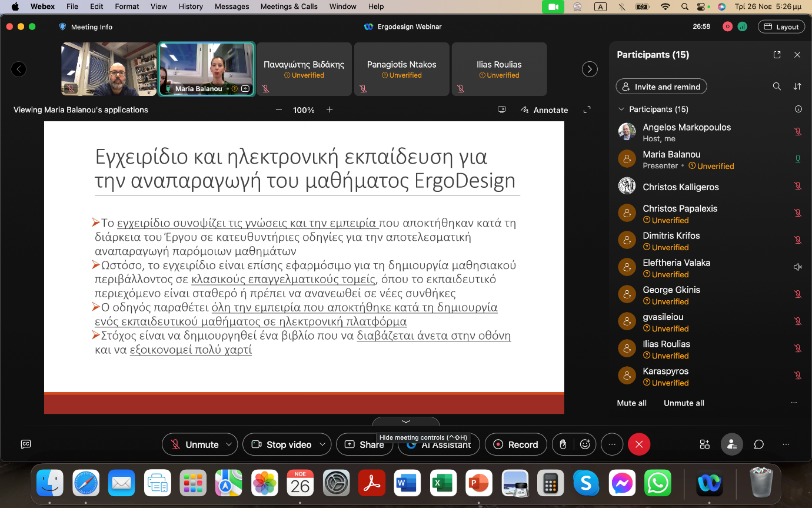
Task: Click the Invite and remind button
Action: coord(661,87)
